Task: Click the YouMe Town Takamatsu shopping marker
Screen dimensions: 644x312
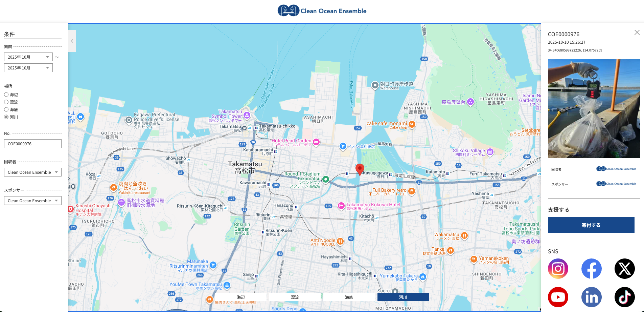Action: point(227,285)
